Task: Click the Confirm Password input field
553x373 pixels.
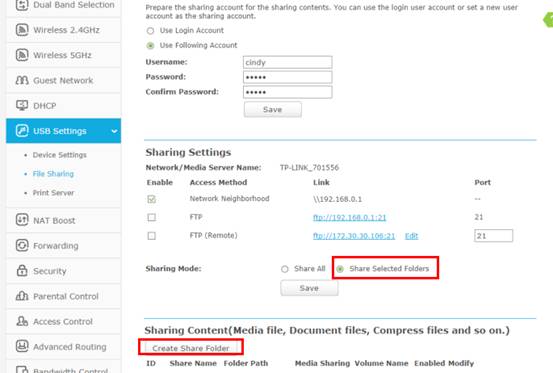Action: [287, 92]
